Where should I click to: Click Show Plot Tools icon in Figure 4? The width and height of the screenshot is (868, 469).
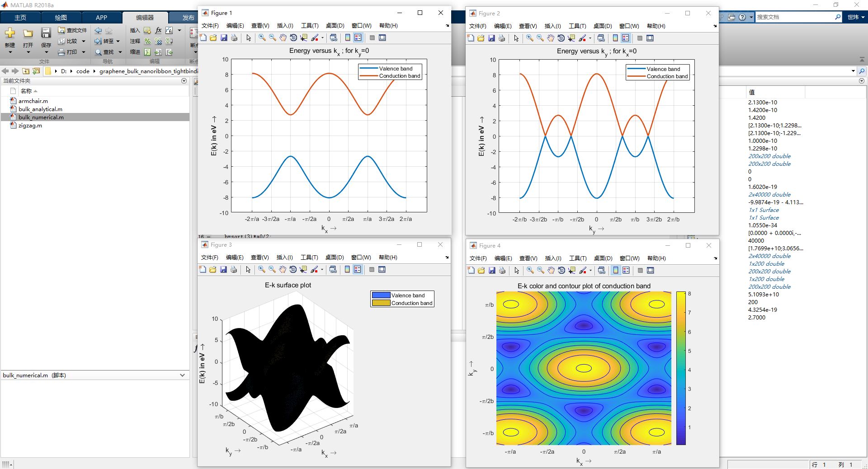tap(651, 271)
